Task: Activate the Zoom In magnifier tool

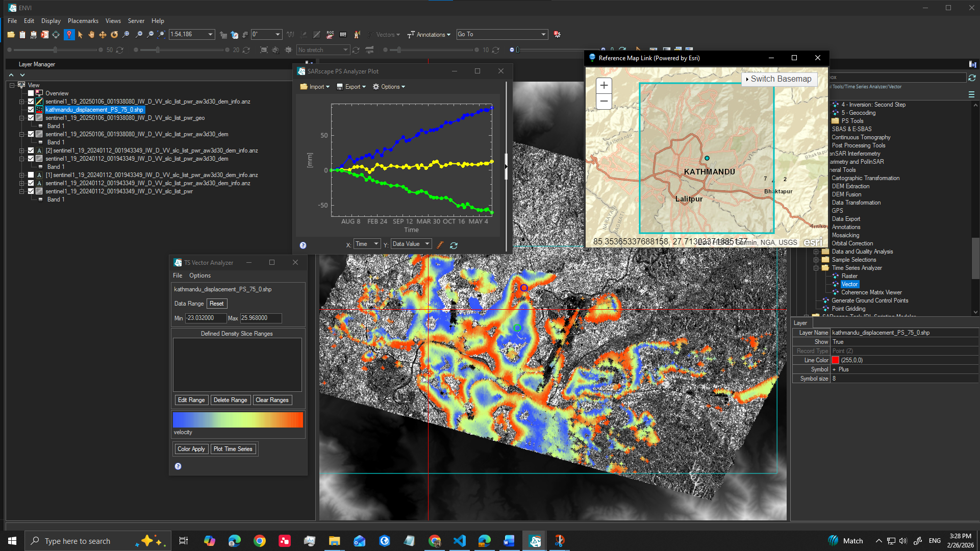Action: 139,34
